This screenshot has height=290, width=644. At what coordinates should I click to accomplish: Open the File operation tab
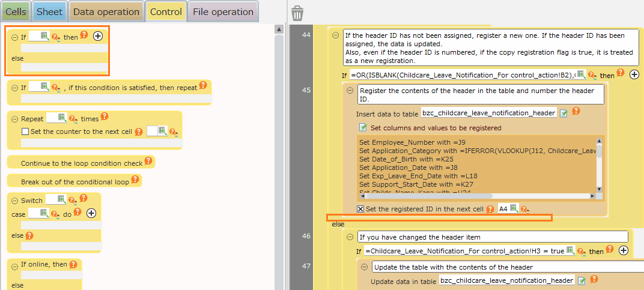click(223, 11)
